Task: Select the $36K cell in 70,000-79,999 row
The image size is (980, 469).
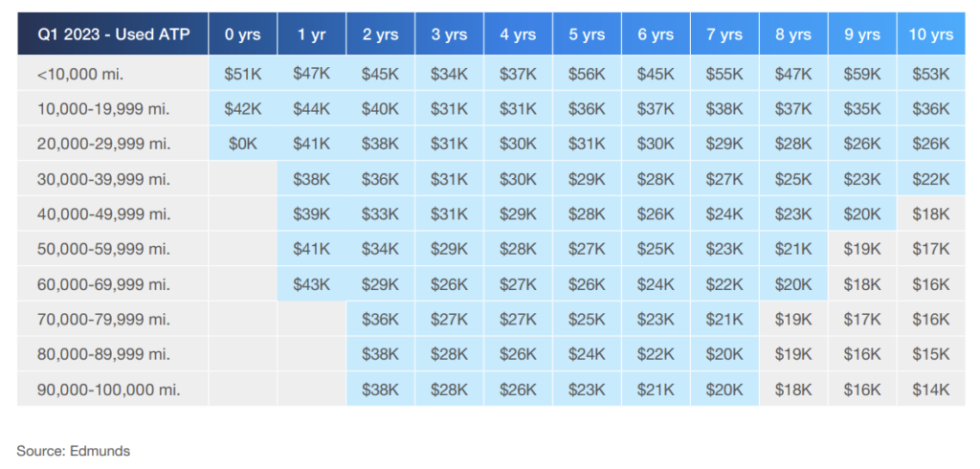Action: pos(381,319)
